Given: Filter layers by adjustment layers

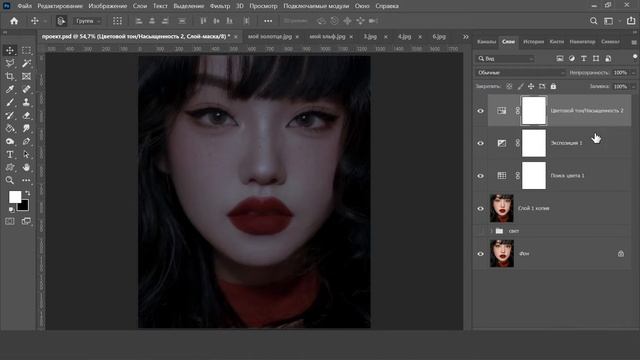Looking at the screenshot, I should 572,59.
